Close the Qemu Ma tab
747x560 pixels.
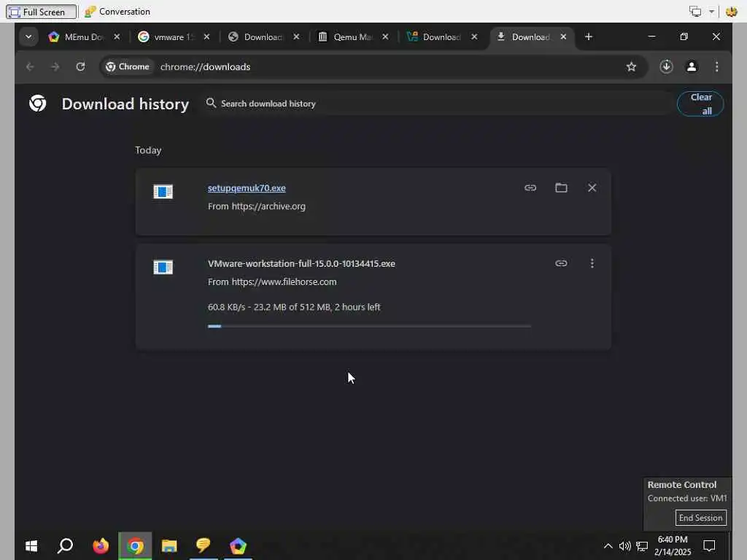pyautogui.click(x=385, y=36)
